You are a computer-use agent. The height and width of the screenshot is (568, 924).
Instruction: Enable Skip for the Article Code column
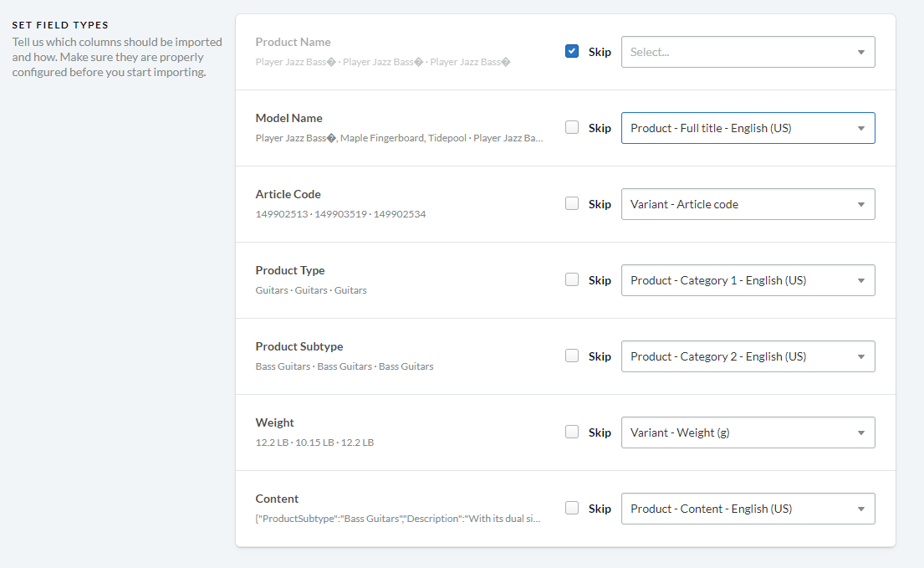[572, 204]
